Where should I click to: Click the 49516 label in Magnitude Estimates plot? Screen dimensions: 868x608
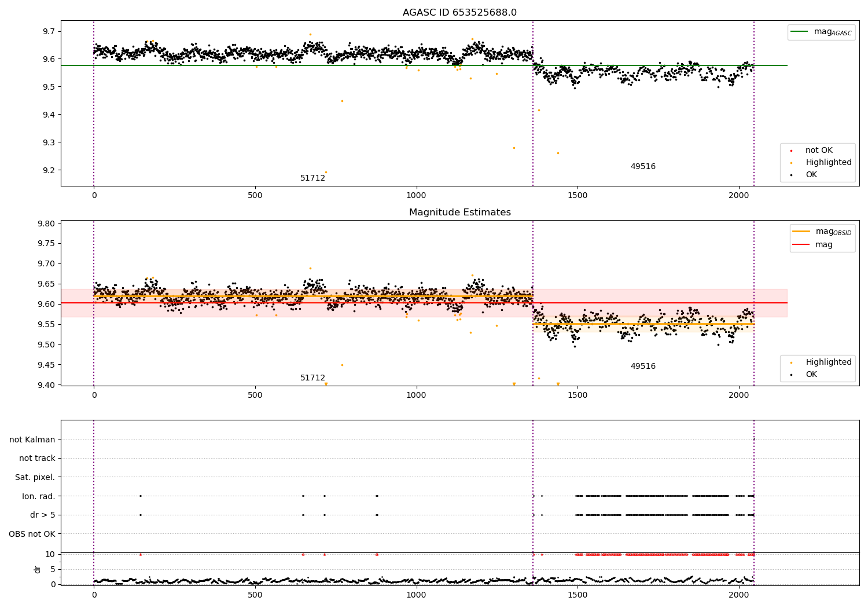(643, 367)
